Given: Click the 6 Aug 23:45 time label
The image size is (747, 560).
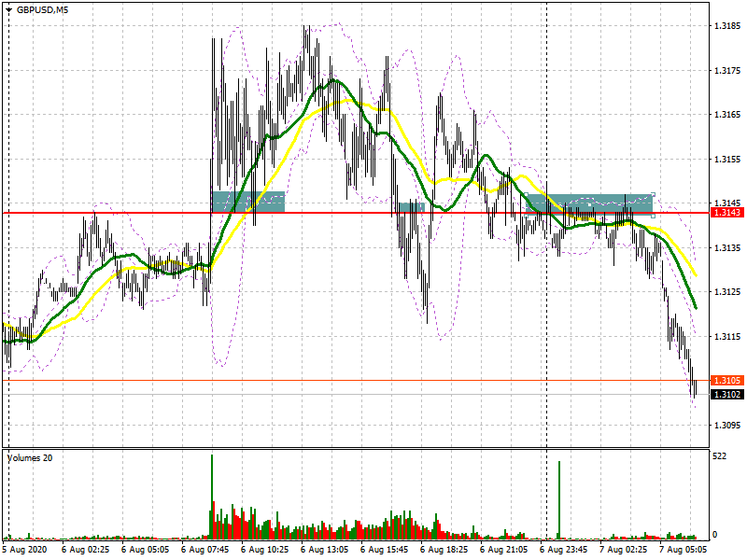Looking at the screenshot, I should pyautogui.click(x=564, y=550).
